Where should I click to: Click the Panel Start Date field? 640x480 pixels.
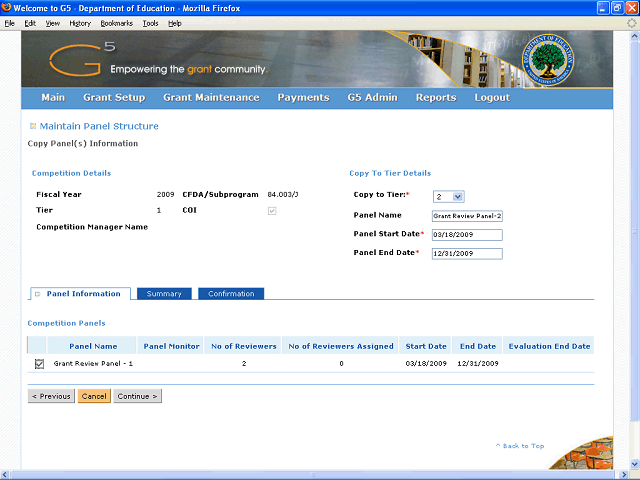tap(467, 235)
